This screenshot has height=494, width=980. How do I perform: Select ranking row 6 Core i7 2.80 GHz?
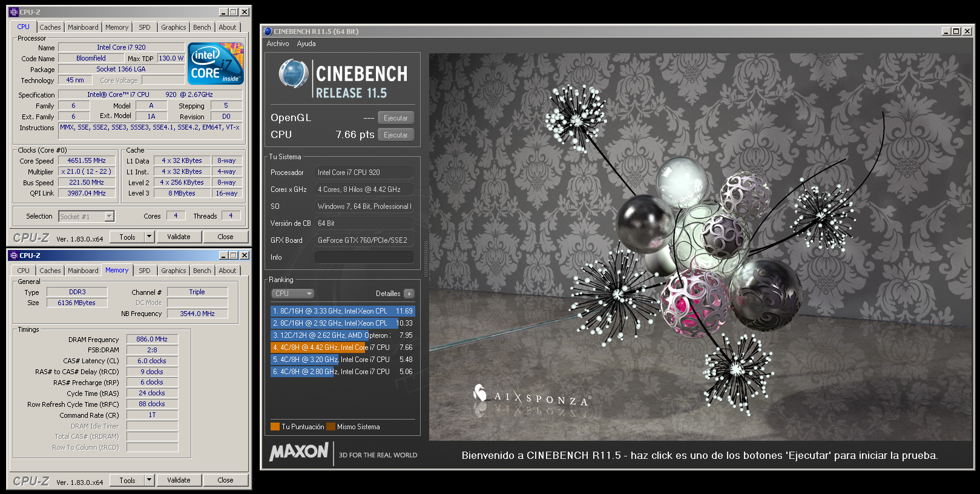343,372
